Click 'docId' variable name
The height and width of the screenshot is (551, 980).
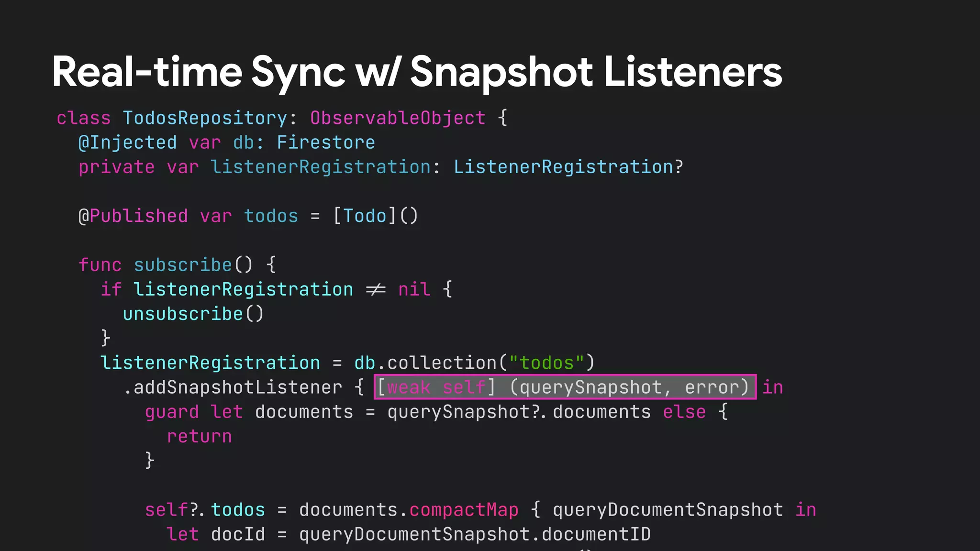point(238,535)
